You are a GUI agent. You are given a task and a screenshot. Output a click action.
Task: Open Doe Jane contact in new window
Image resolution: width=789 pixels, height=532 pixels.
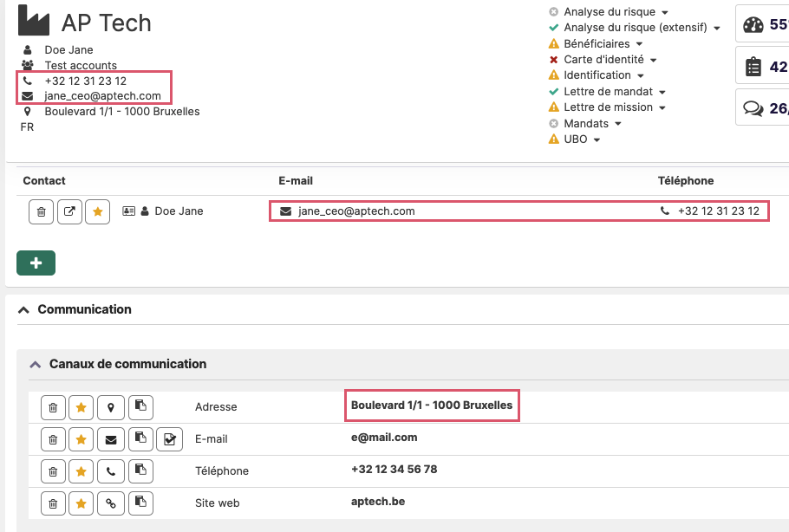click(x=69, y=211)
